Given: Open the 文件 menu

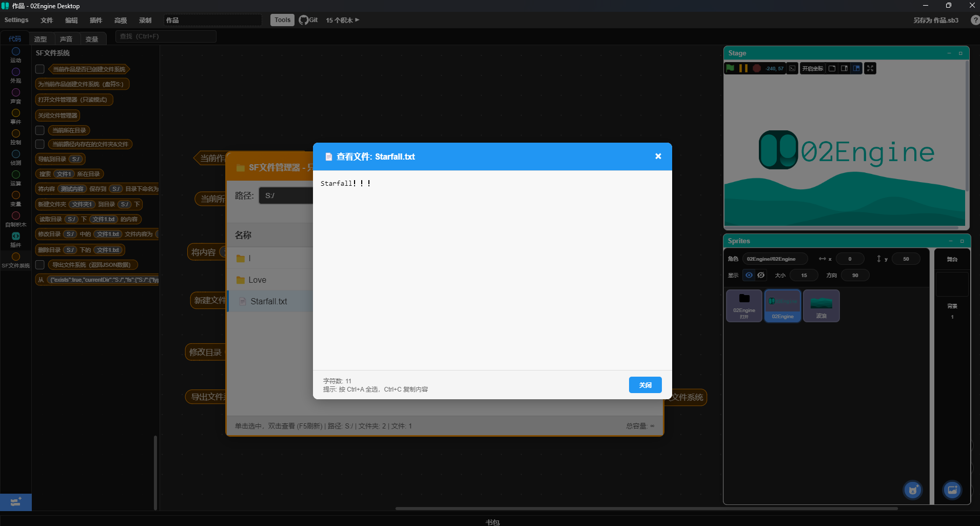Looking at the screenshot, I should (47, 20).
